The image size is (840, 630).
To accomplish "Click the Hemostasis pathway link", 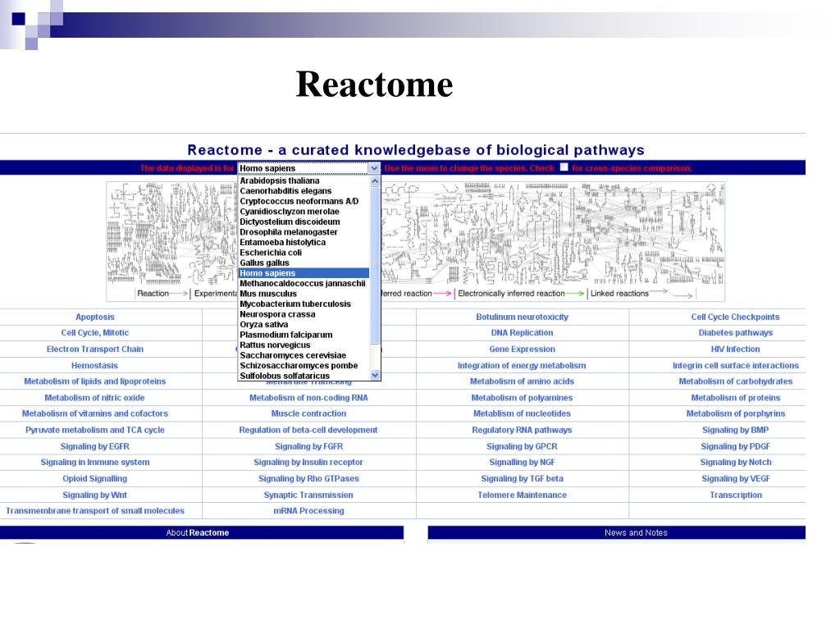I will pos(95,365).
